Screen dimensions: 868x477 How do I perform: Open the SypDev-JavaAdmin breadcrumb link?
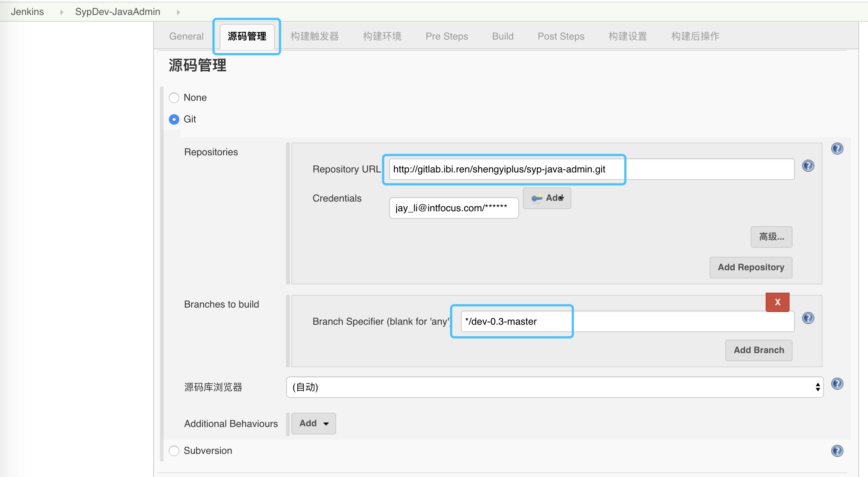tap(118, 12)
